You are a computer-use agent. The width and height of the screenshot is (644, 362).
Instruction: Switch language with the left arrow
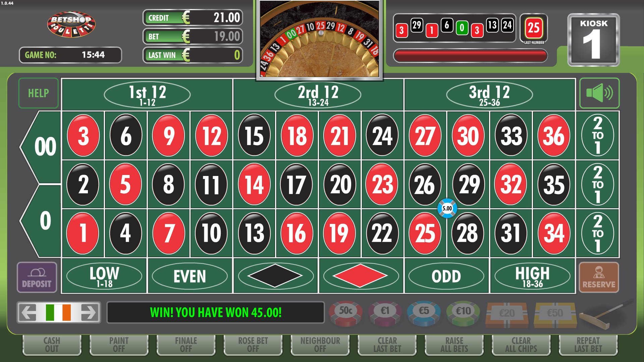(29, 313)
